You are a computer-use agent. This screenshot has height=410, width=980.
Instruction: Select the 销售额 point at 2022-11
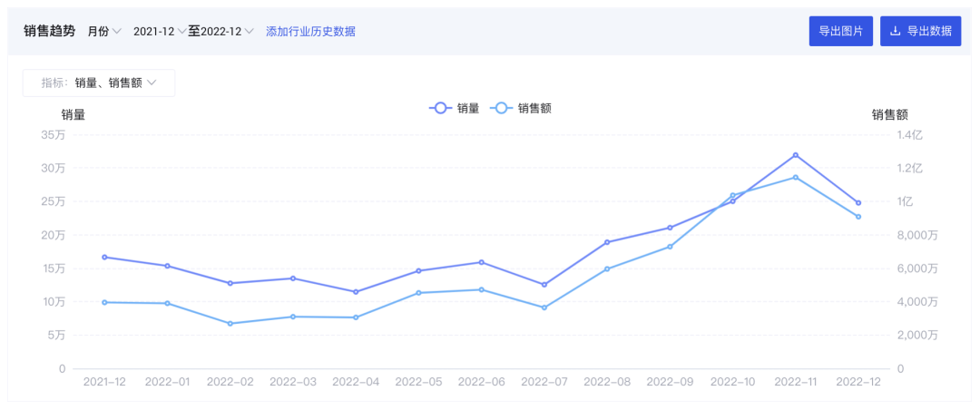pos(796,178)
